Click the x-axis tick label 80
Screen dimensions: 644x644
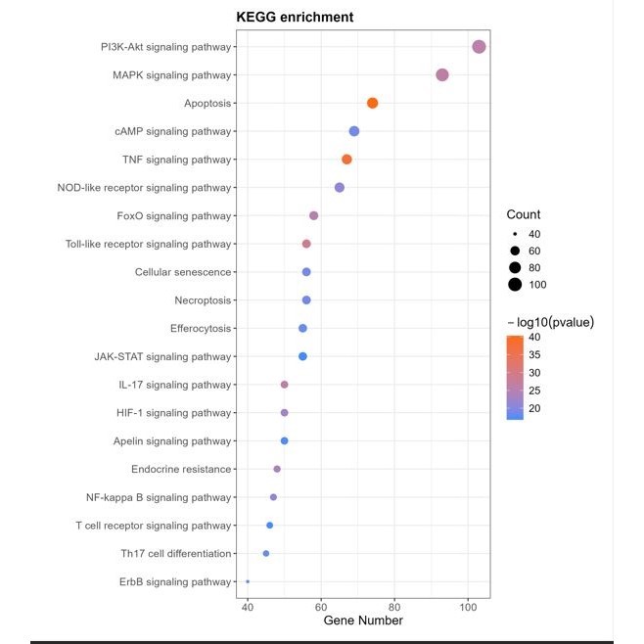[x=394, y=607]
